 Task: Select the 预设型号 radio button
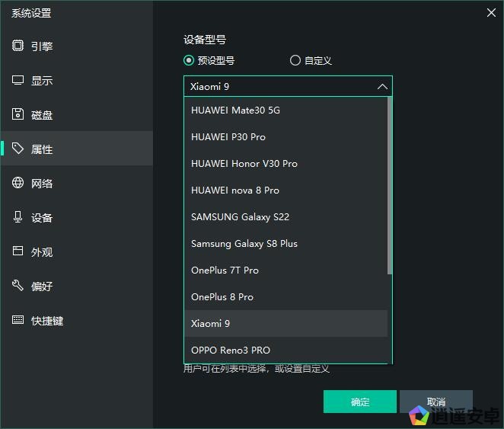point(189,60)
